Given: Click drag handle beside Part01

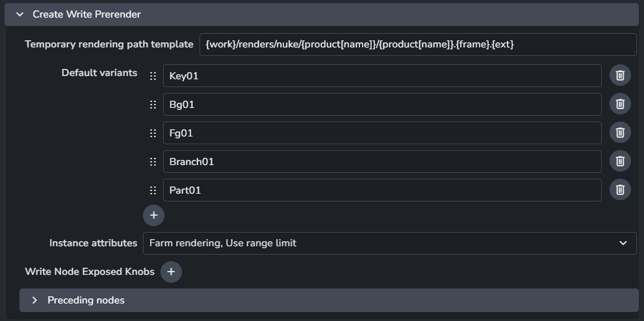Looking at the screenshot, I should 153,190.
